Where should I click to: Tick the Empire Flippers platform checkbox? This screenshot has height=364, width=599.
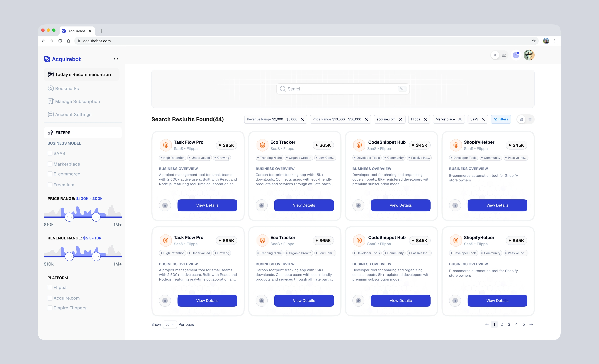click(x=50, y=308)
